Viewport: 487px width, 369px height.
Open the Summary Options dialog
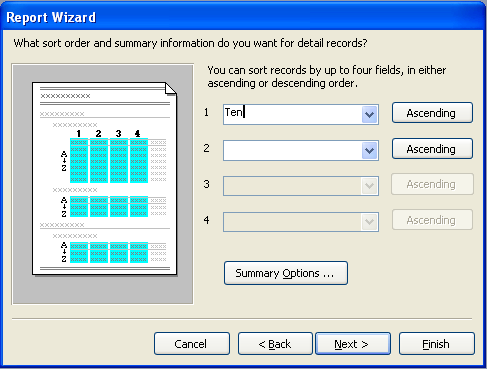tap(286, 273)
